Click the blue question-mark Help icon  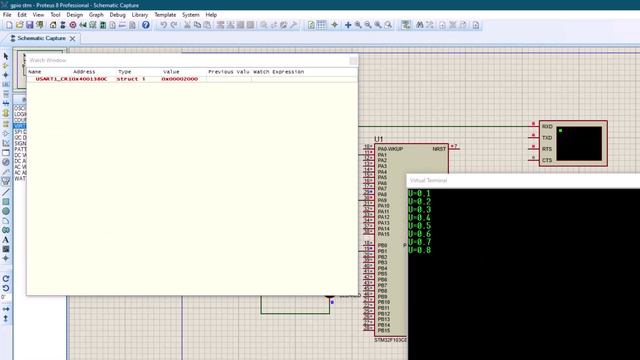146,25
